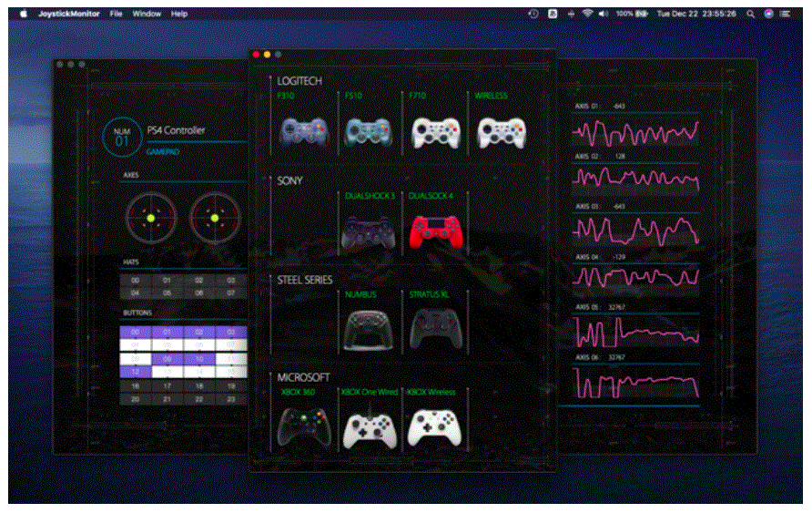Click the AXIS 03 waveform graph
This screenshot has width=812, height=513.
[x=636, y=231]
